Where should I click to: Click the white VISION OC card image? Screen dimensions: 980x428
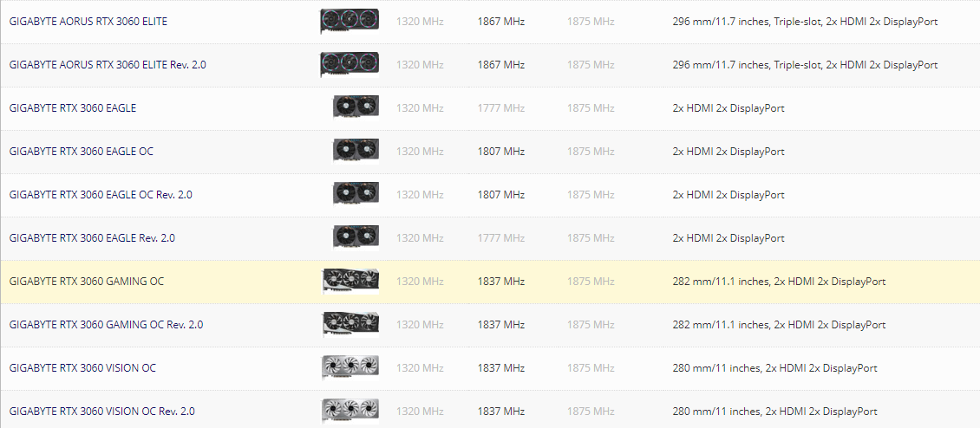point(350,367)
